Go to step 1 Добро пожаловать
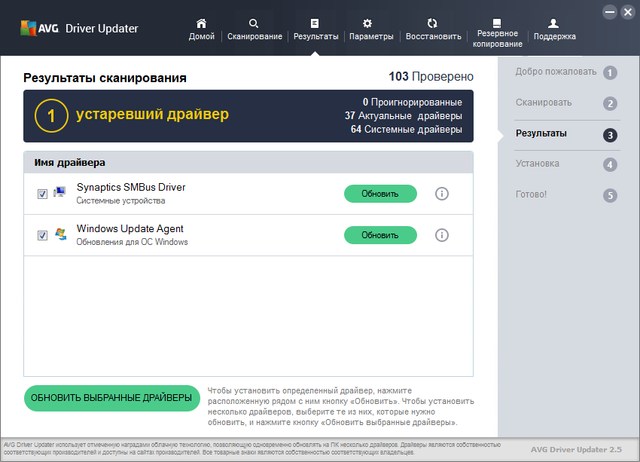Image resolution: width=640 pixels, height=462 pixels. pyautogui.click(x=566, y=72)
